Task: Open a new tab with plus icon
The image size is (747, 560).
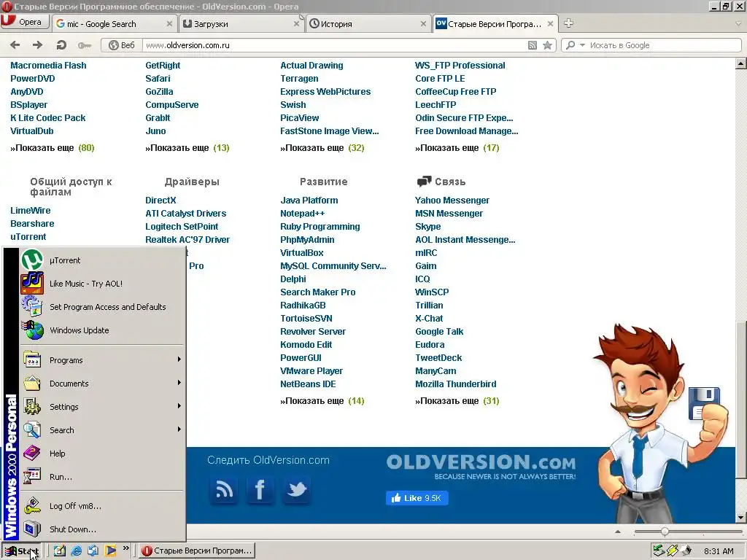Action: [568, 23]
